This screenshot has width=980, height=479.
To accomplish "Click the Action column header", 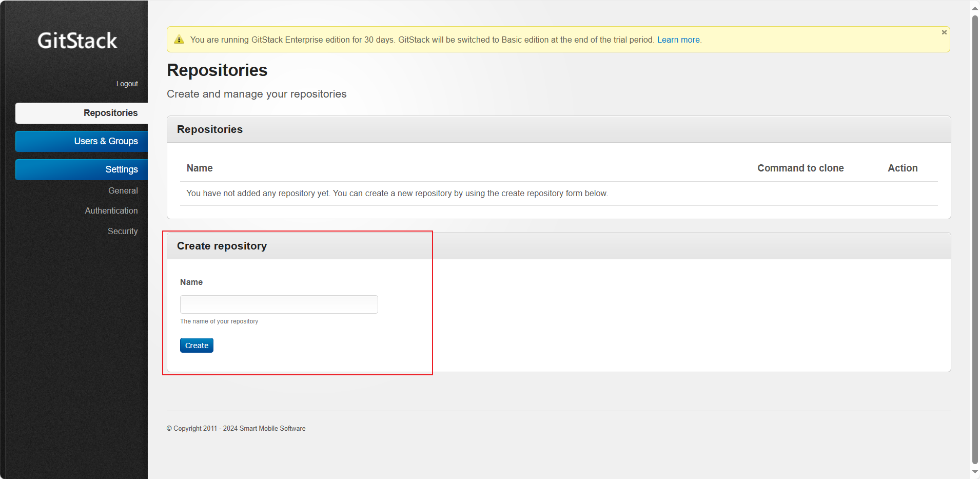I will (x=903, y=168).
